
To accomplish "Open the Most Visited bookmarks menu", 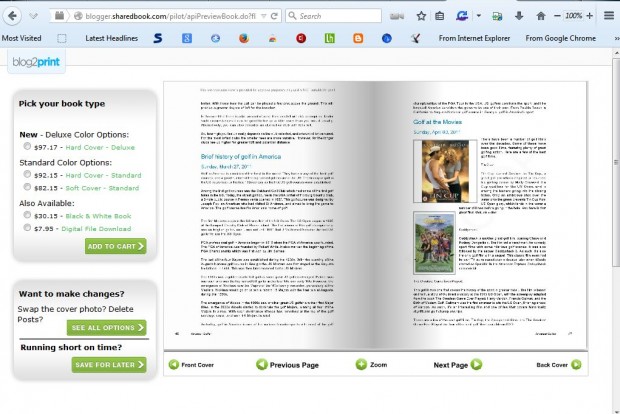I will point(21,38).
